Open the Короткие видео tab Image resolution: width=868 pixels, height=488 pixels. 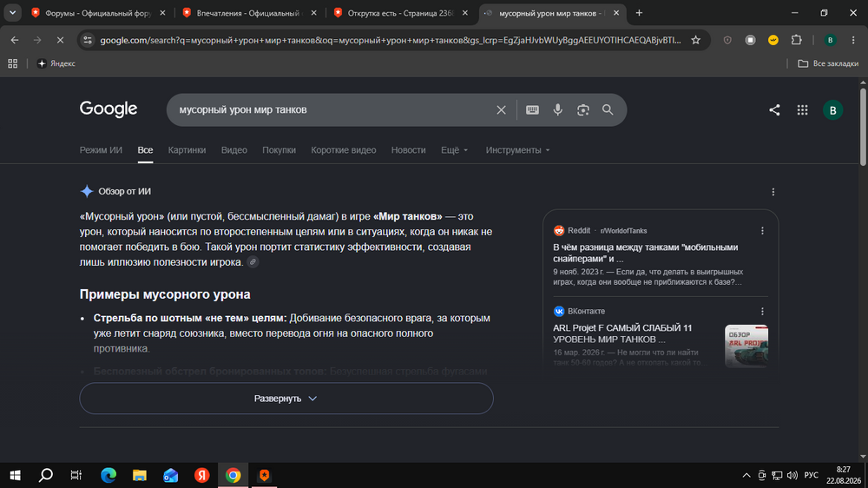coord(343,150)
